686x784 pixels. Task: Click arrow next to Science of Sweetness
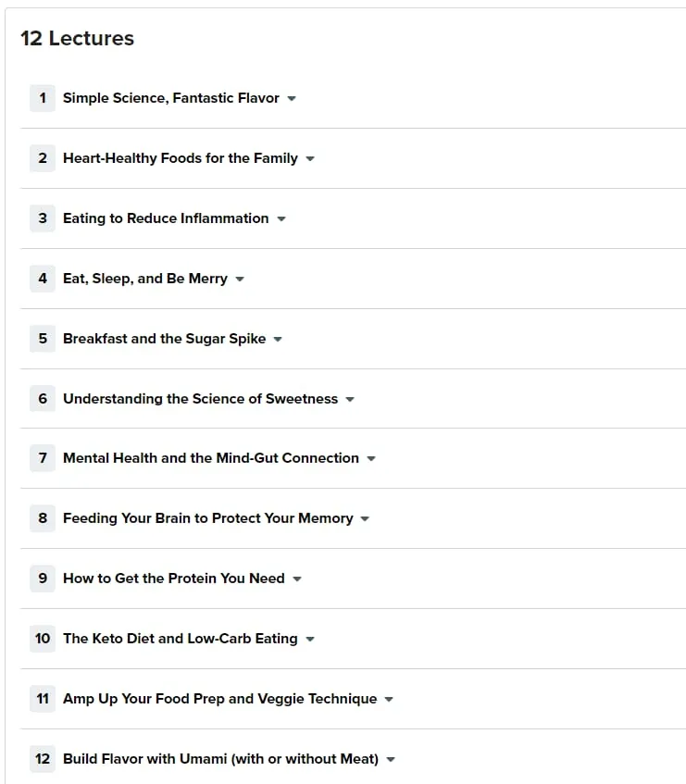pyautogui.click(x=350, y=399)
